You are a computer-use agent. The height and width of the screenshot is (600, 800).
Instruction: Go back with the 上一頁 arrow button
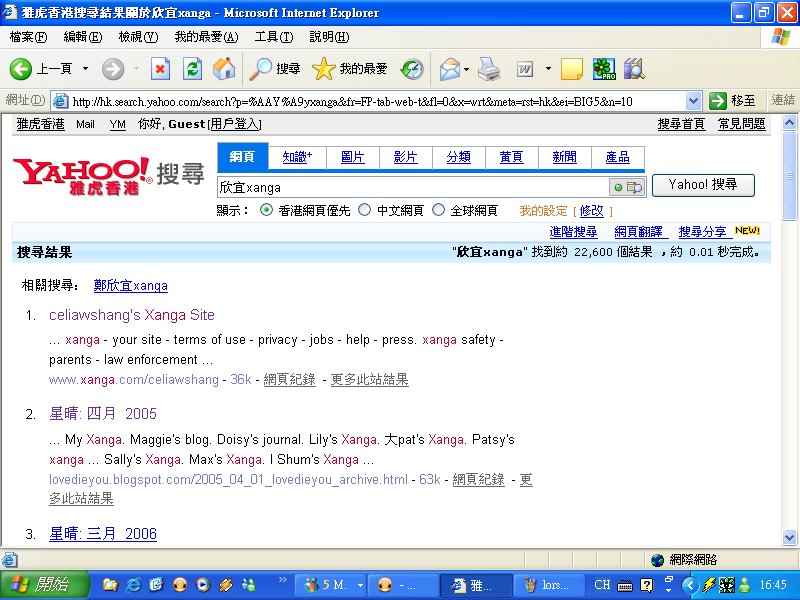point(41,68)
